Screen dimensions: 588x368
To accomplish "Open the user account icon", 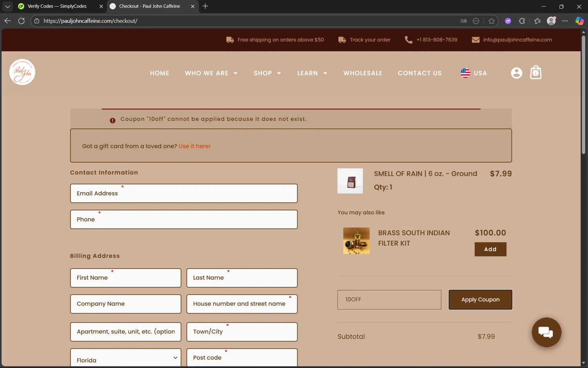I will 517,73.
